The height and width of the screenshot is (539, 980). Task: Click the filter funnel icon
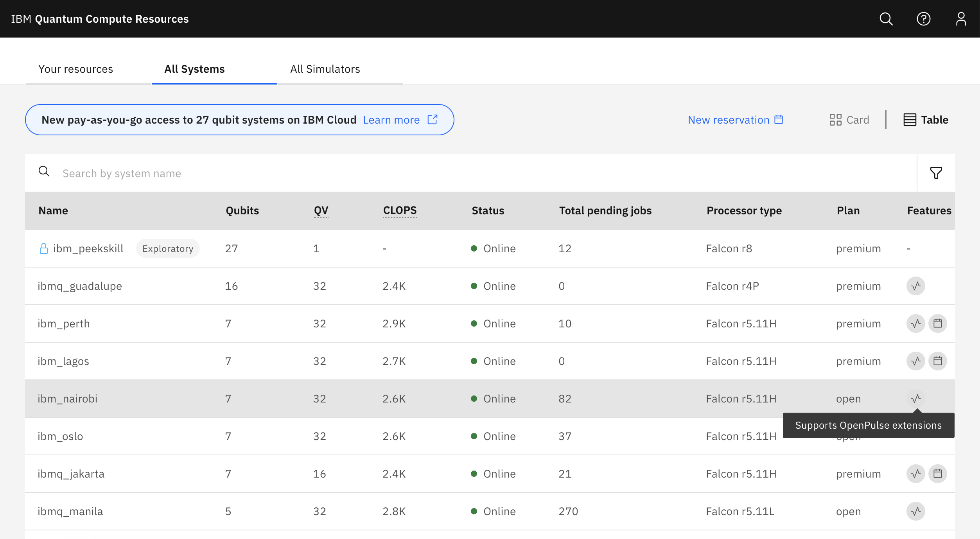pyautogui.click(x=936, y=173)
